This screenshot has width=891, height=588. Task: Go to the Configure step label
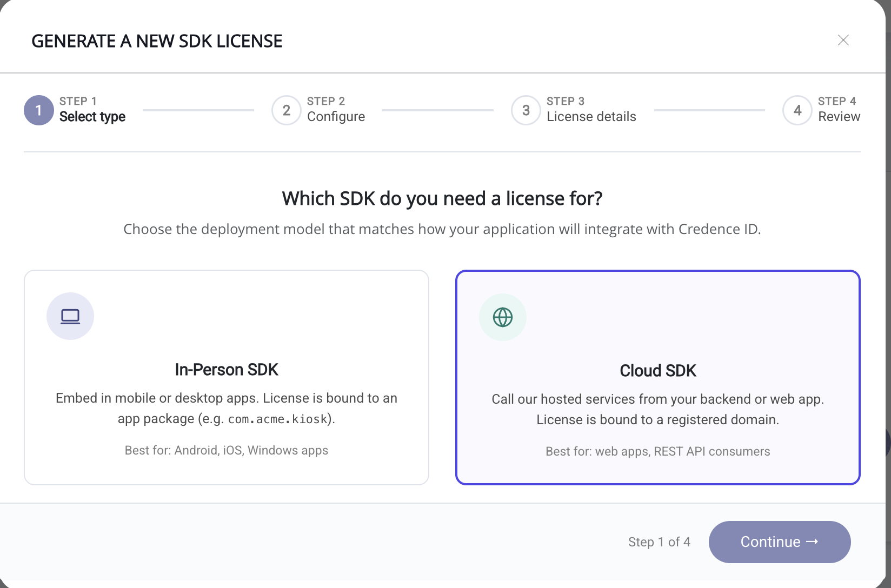[x=336, y=117]
